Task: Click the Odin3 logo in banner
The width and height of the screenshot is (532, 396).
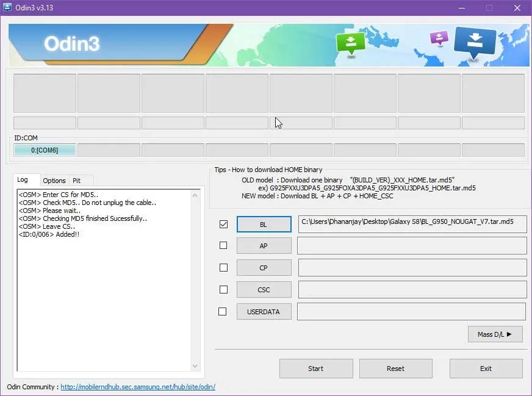Action: [x=72, y=43]
